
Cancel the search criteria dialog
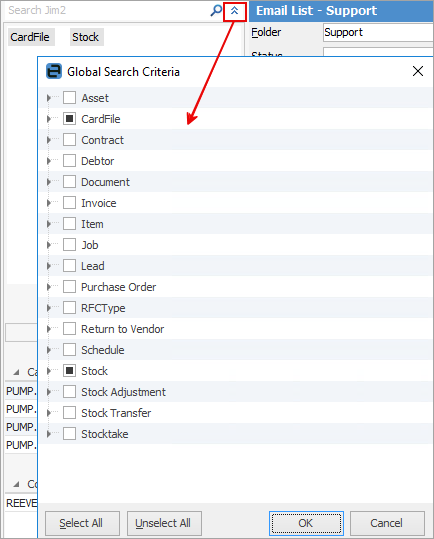click(387, 523)
